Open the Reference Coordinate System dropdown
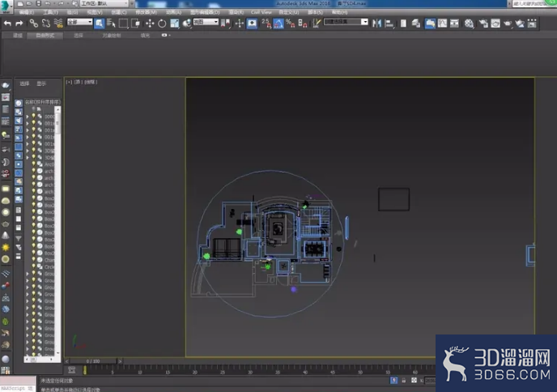This screenshot has width=557, height=392. 206,22
